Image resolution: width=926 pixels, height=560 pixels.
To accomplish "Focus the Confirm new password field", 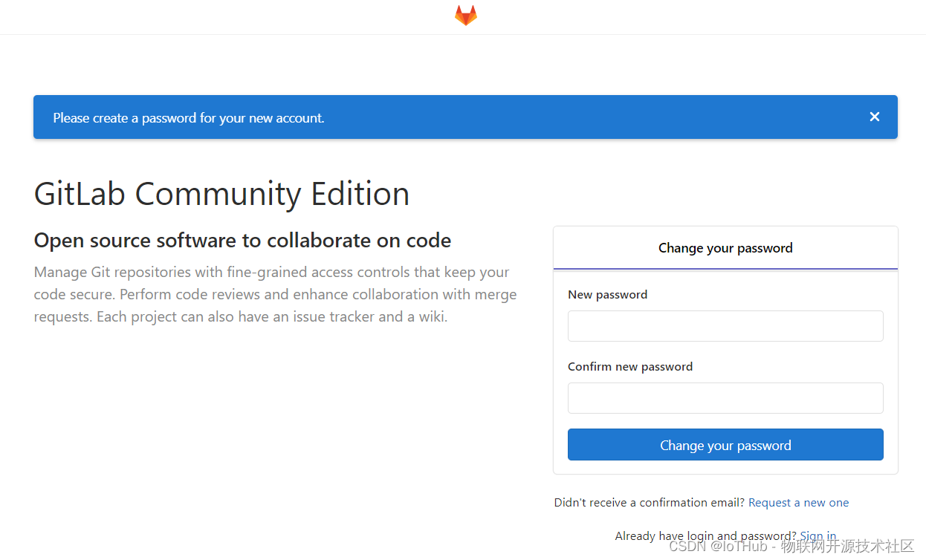I will (725, 398).
